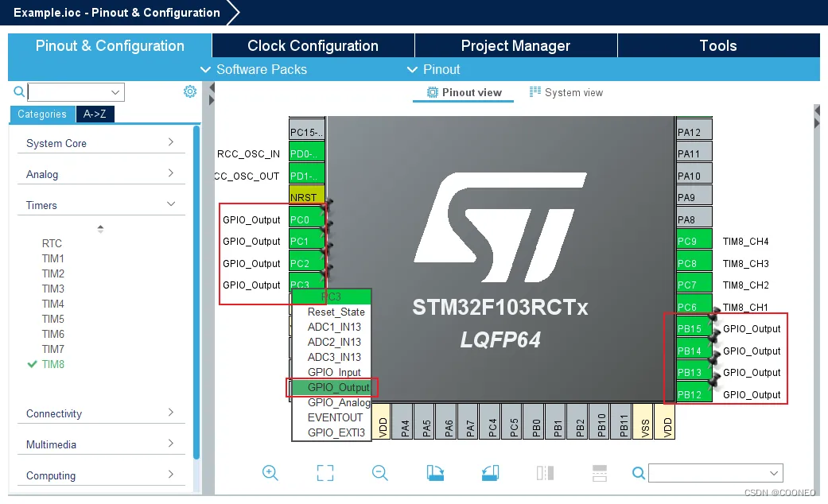This screenshot has height=504, width=828.
Task: Select TIM3 in Timers list
Action: pyautogui.click(x=52, y=289)
